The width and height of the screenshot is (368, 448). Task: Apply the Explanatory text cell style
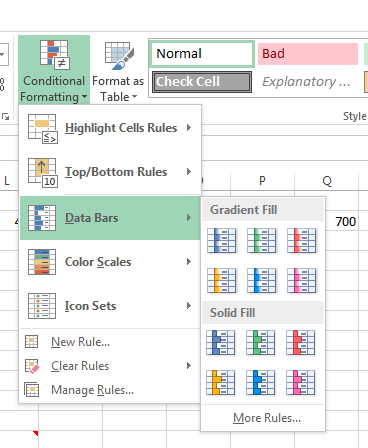[x=308, y=82]
